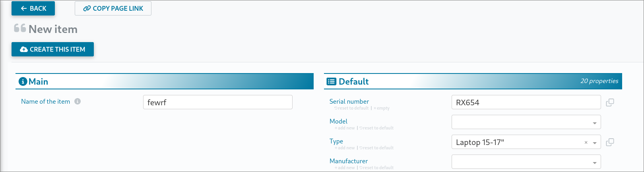
Task: Click the copy icon beside Serial number field
Action: pos(610,102)
